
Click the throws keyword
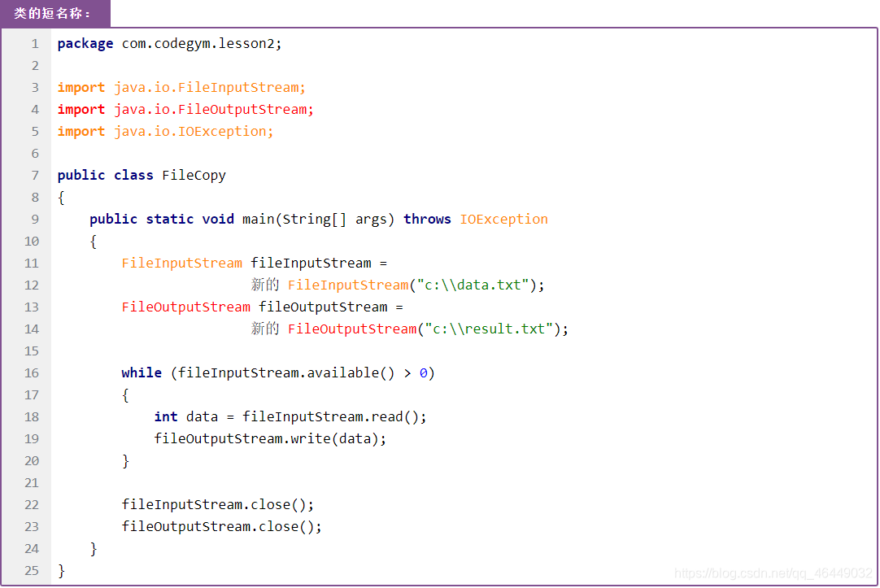[426, 220]
